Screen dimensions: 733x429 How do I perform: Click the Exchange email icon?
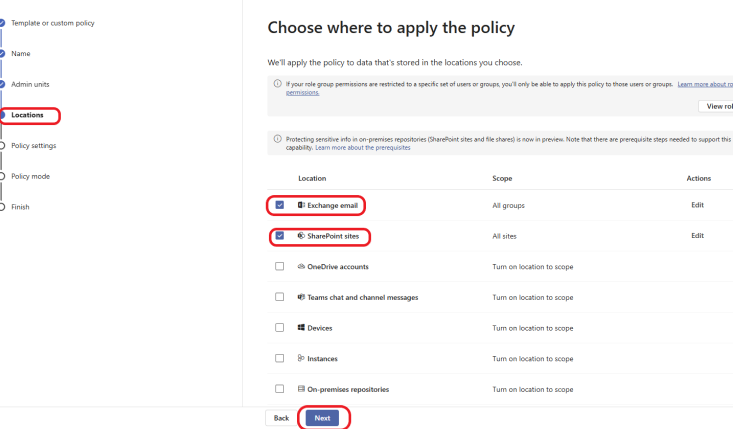(301, 205)
